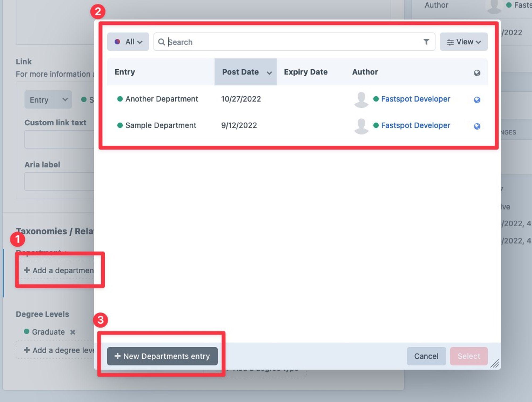
Task: Click the filter funnel icon in search
Action: click(x=426, y=42)
